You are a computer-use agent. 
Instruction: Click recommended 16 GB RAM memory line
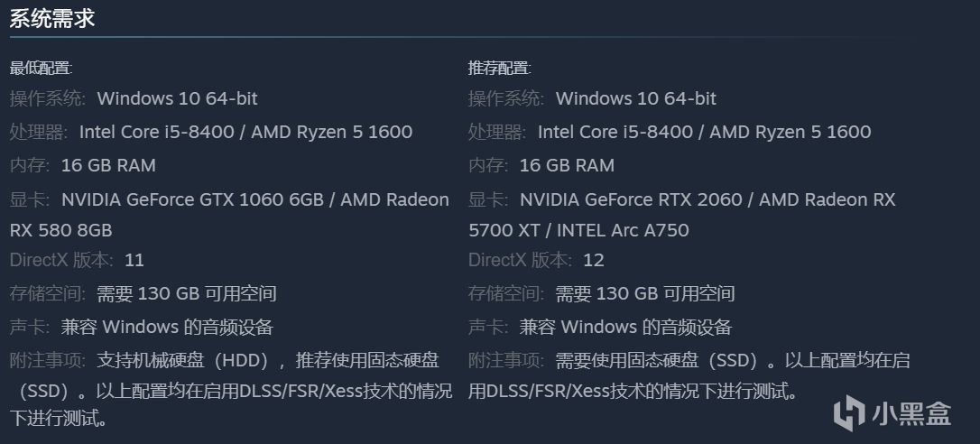541,165
